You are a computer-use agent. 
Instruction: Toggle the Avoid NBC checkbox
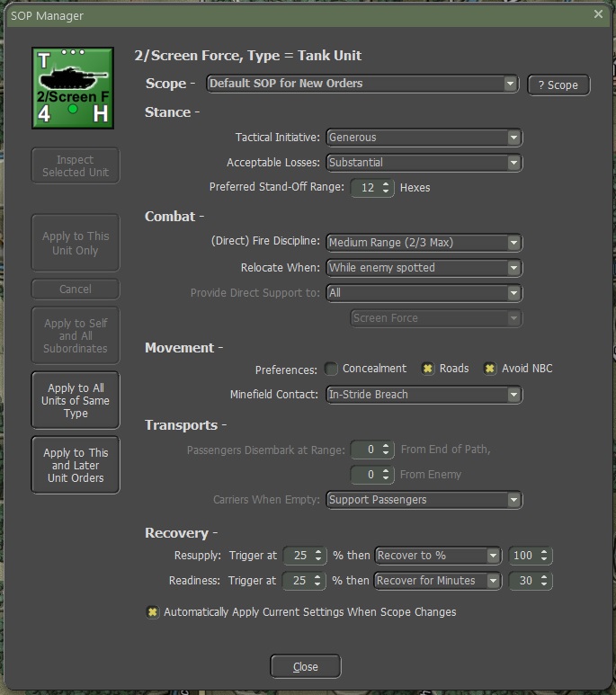(489, 369)
